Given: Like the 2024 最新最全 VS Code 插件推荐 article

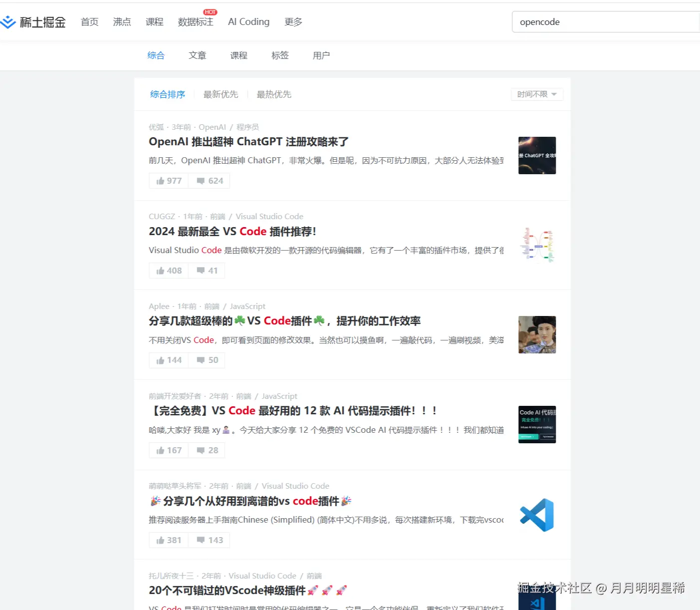Looking at the screenshot, I should 169,271.
